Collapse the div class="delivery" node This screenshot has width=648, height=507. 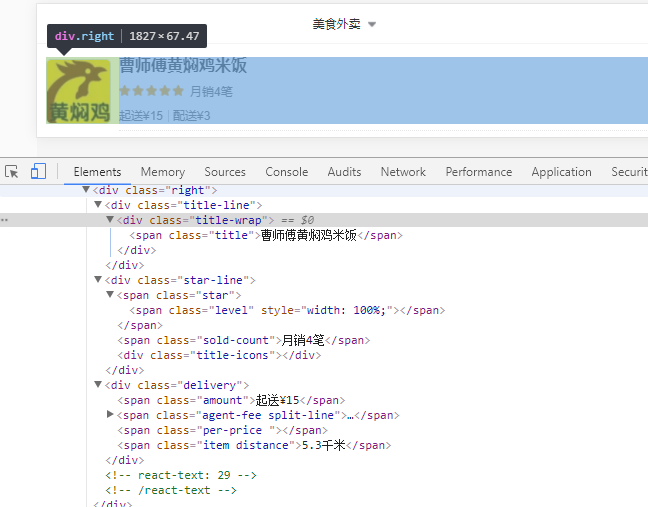point(98,385)
